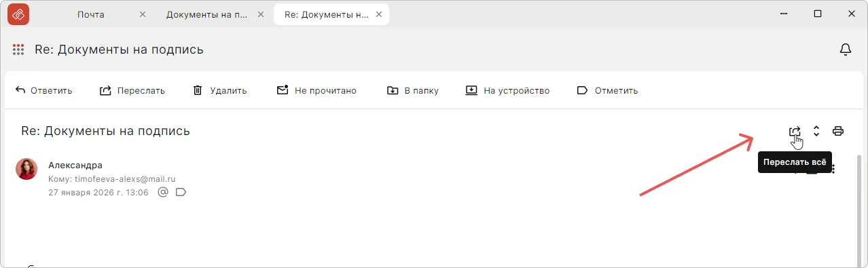This screenshot has width=868, height=268.
Task: Click the Переслать всё icon in message header
Action: pyautogui.click(x=795, y=131)
